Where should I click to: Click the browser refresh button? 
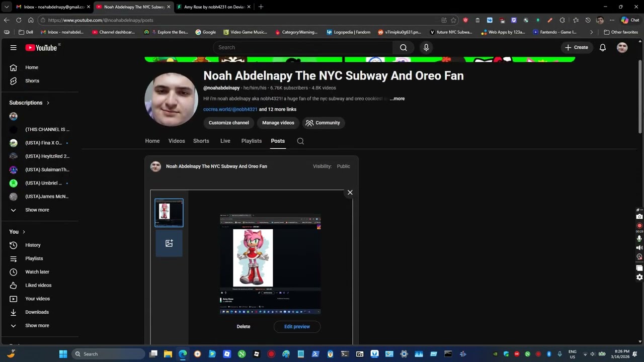pyautogui.click(x=19, y=20)
